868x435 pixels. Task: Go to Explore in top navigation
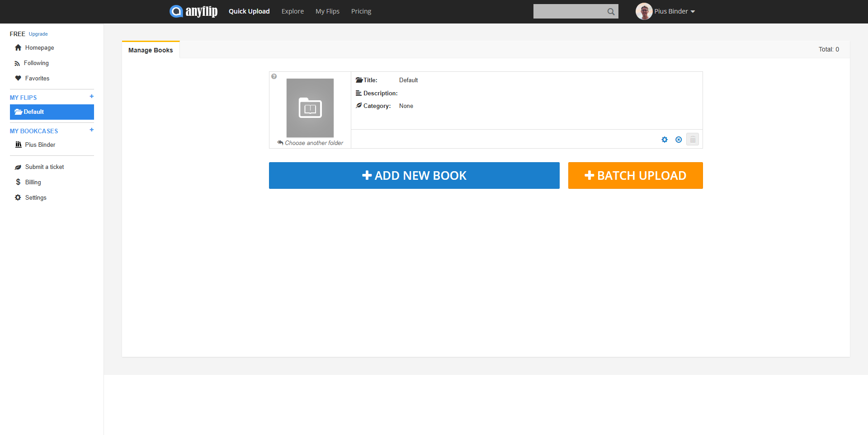click(292, 11)
